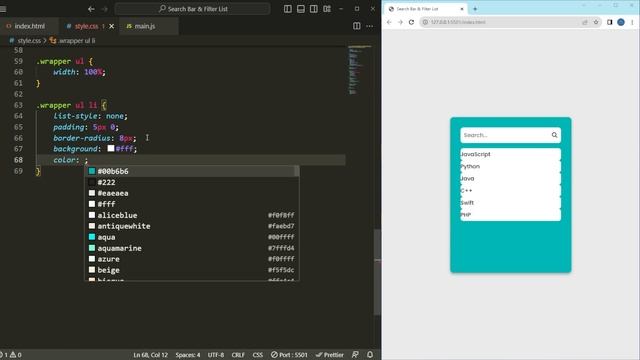640x360 pixels.
Task: Split the editor to the right
Action: (356, 26)
